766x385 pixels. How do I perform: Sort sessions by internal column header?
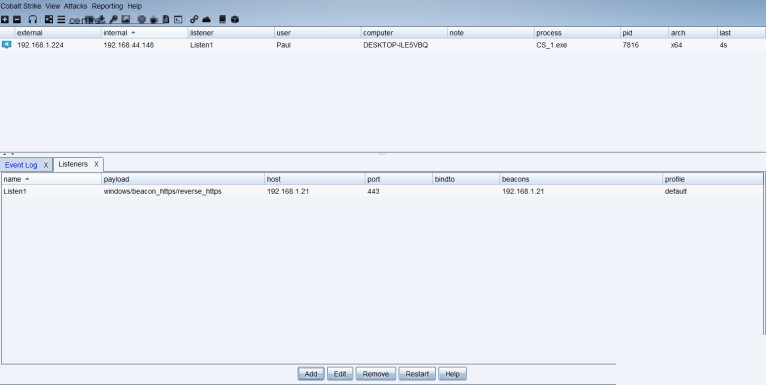coord(145,33)
